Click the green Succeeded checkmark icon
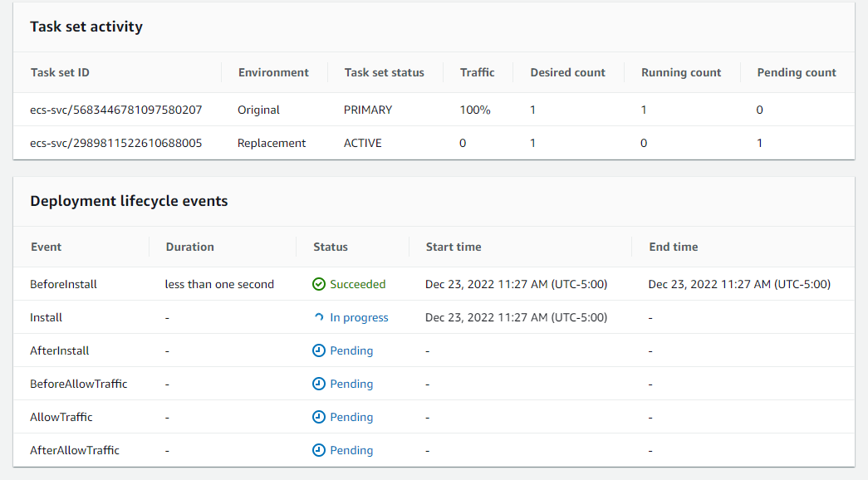868x480 pixels. (319, 284)
